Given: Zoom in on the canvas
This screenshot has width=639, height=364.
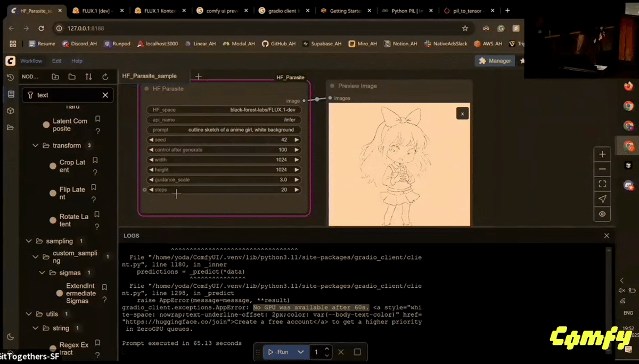Looking at the screenshot, I should pos(602,154).
